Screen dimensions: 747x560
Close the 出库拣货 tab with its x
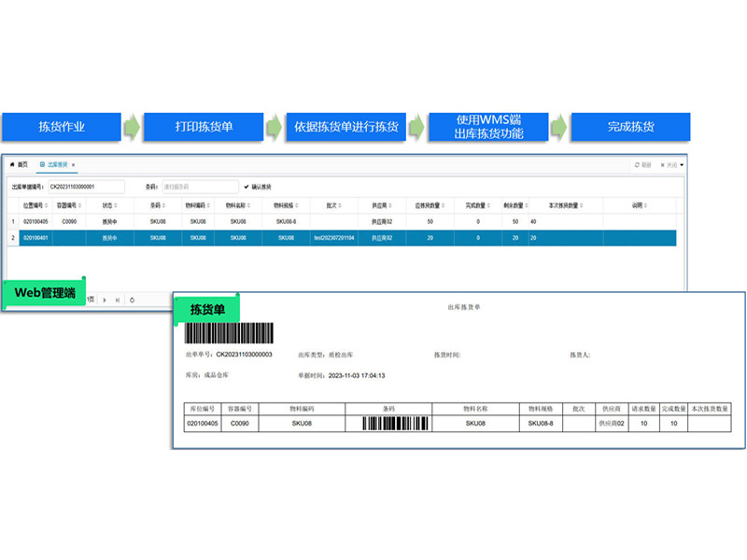[x=74, y=164]
